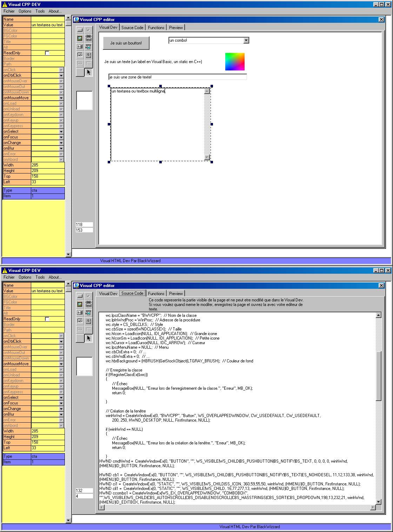
Task: Pick the image tool in the upper editor toolbox
Action: click(80, 38)
